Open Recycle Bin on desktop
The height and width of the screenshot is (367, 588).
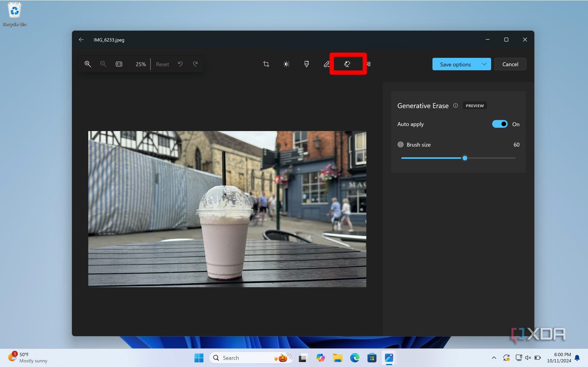coord(15,14)
